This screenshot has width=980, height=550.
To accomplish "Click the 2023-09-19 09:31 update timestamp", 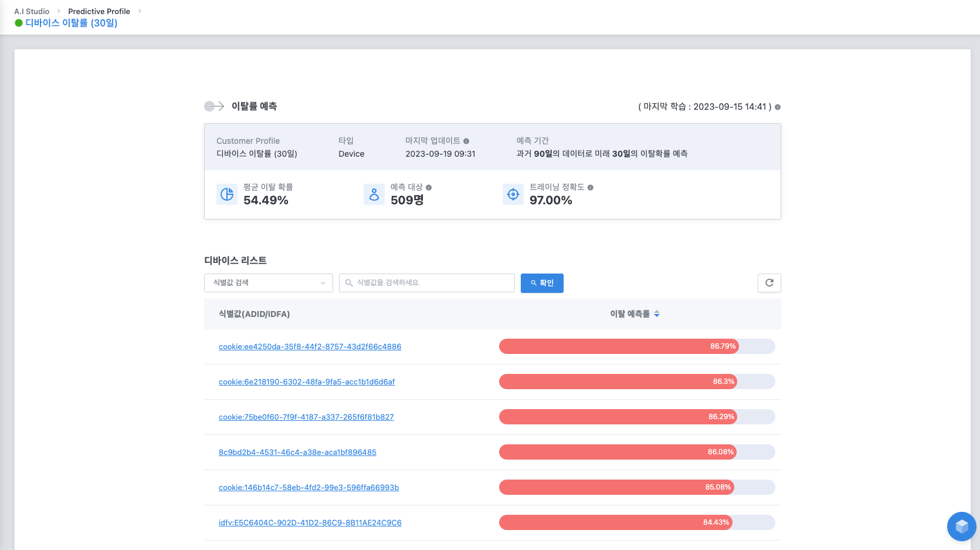I will (440, 154).
